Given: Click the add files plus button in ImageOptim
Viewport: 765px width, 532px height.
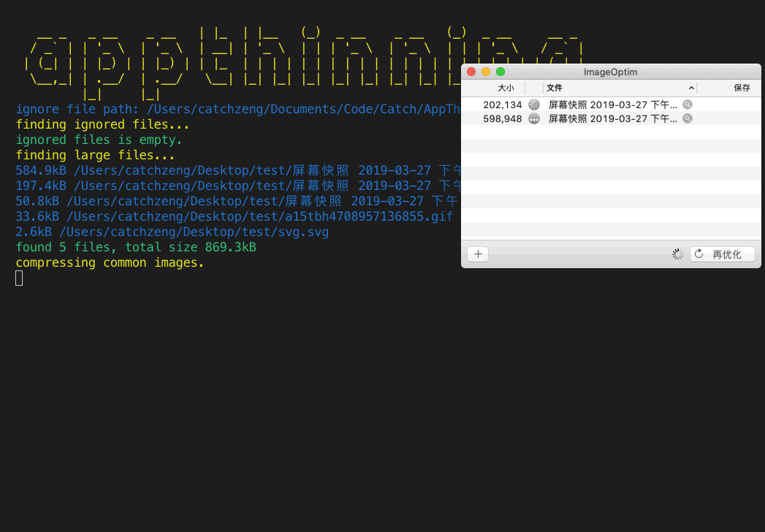Looking at the screenshot, I should [x=478, y=254].
